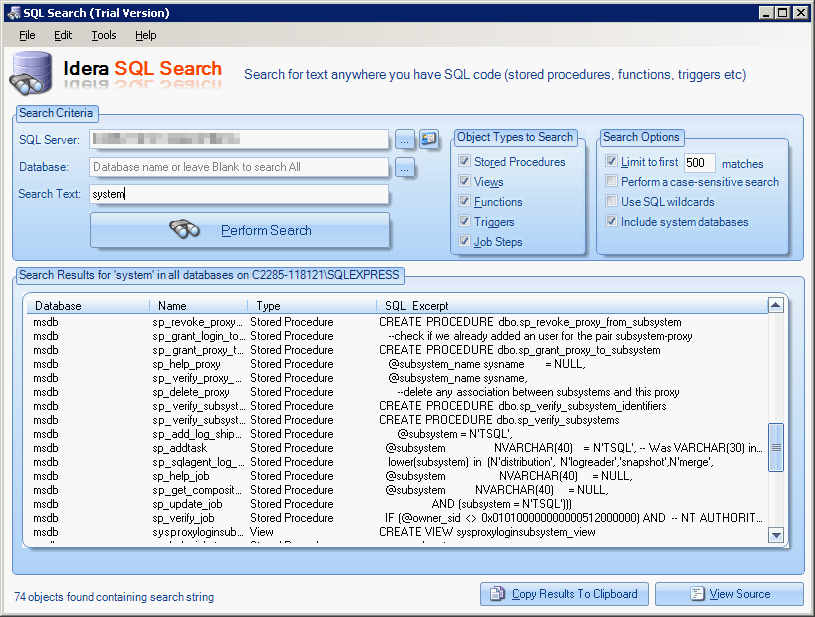Screen dimensions: 815x617
Task: Sort by the Type column header
Action: coord(312,306)
